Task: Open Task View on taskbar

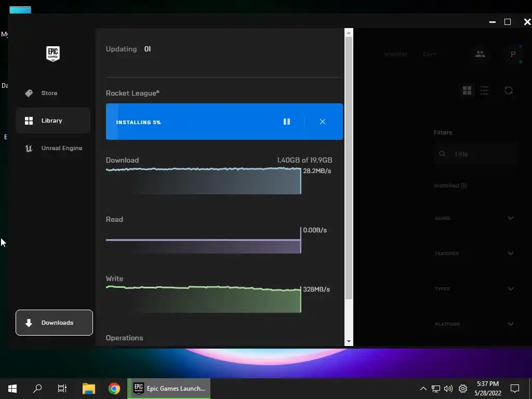Action: pos(62,389)
